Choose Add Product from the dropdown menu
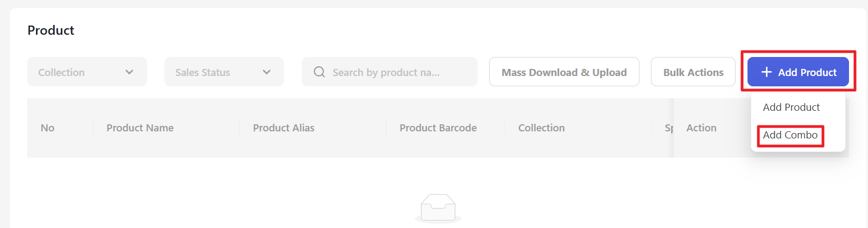This screenshot has width=868, height=228. pos(791,107)
